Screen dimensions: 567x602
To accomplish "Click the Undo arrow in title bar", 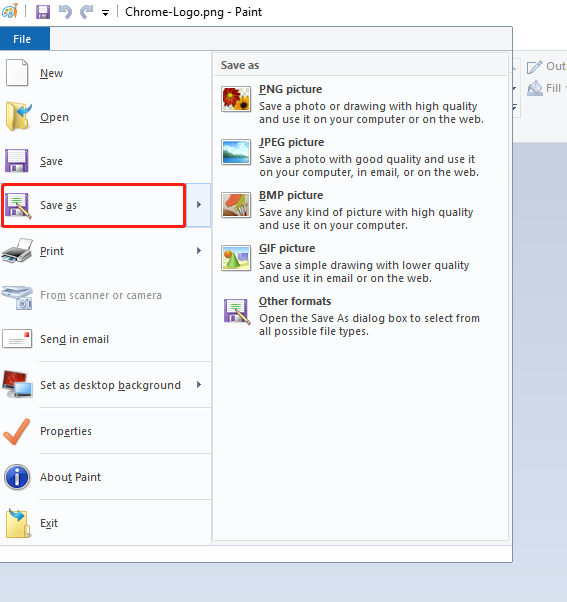I will tap(65, 12).
